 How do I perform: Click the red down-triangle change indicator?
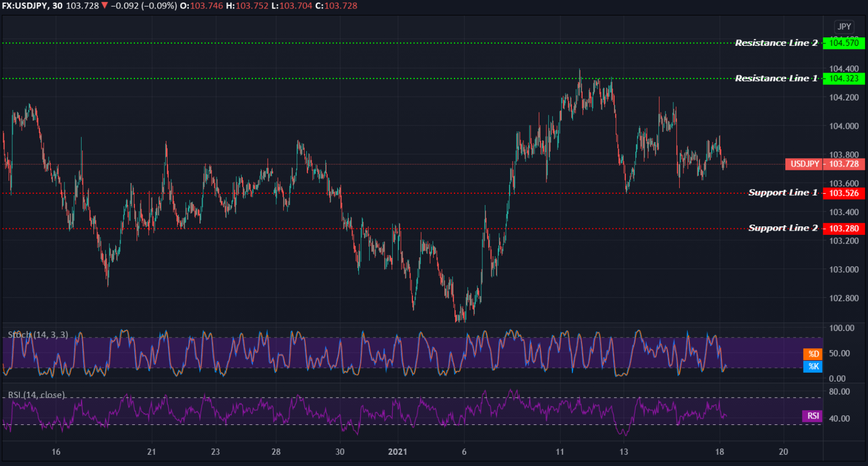tap(105, 6)
